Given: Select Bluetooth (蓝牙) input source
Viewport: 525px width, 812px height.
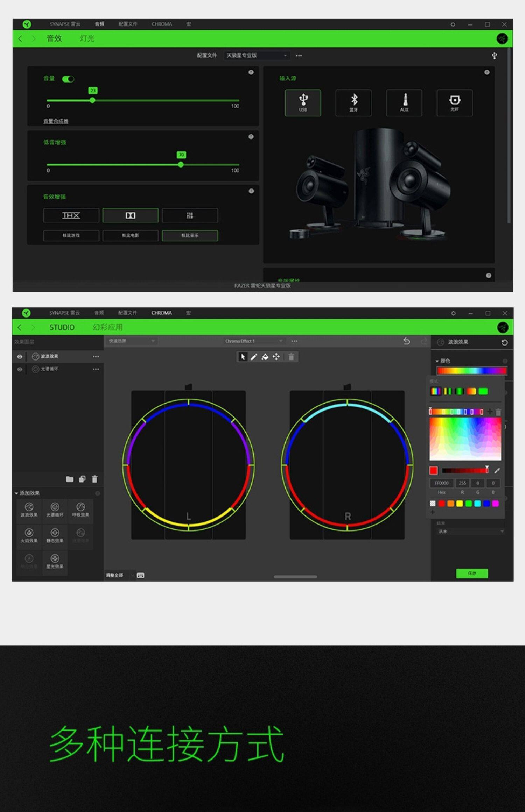Looking at the screenshot, I should pyautogui.click(x=353, y=103).
